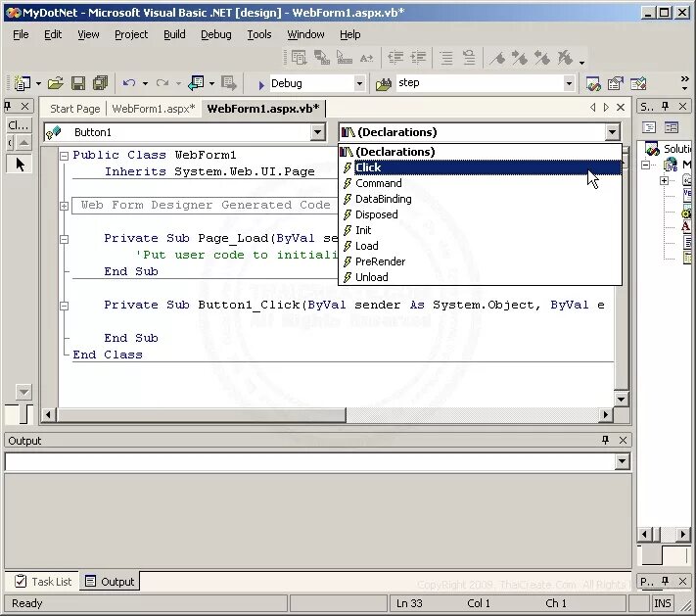The width and height of the screenshot is (696, 616).
Task: Switch to the Start Page tab
Action: tap(75, 109)
